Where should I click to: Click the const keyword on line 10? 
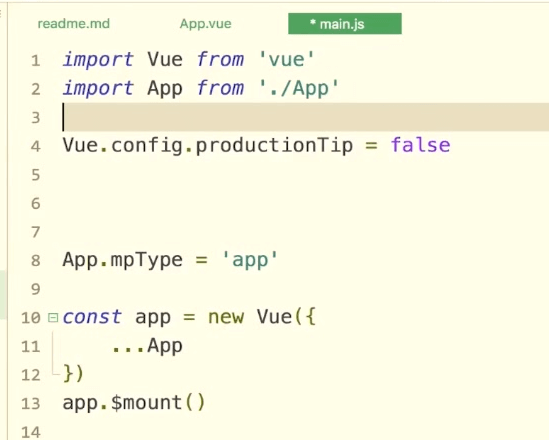[x=92, y=317]
